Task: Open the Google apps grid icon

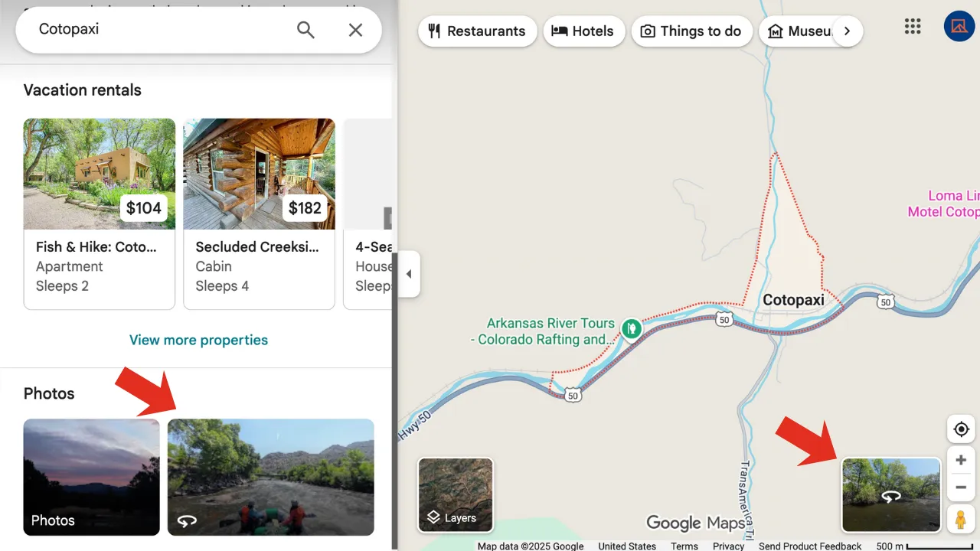Action: click(x=913, y=25)
